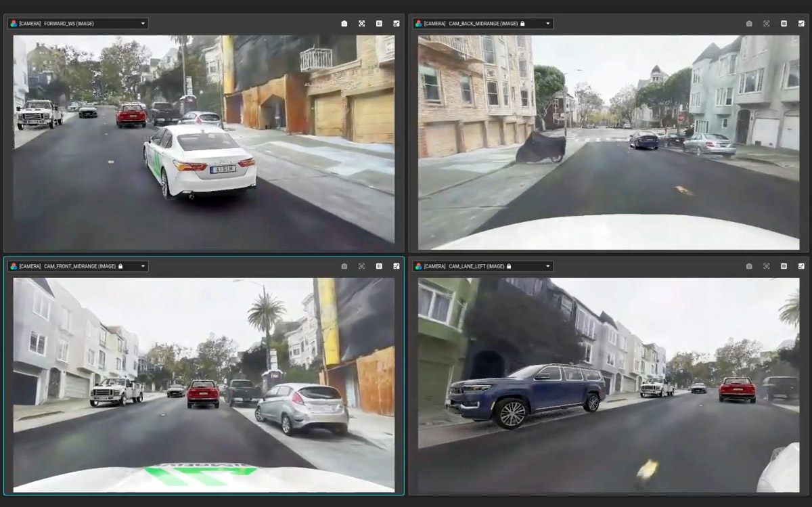Click the CAM_FRONT_MIDRANGE camera video feed
812x507 pixels.
click(x=204, y=385)
